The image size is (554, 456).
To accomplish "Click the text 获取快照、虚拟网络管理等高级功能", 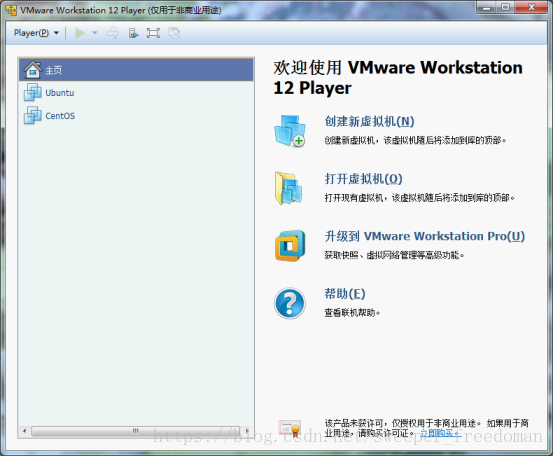I will tap(394, 255).
